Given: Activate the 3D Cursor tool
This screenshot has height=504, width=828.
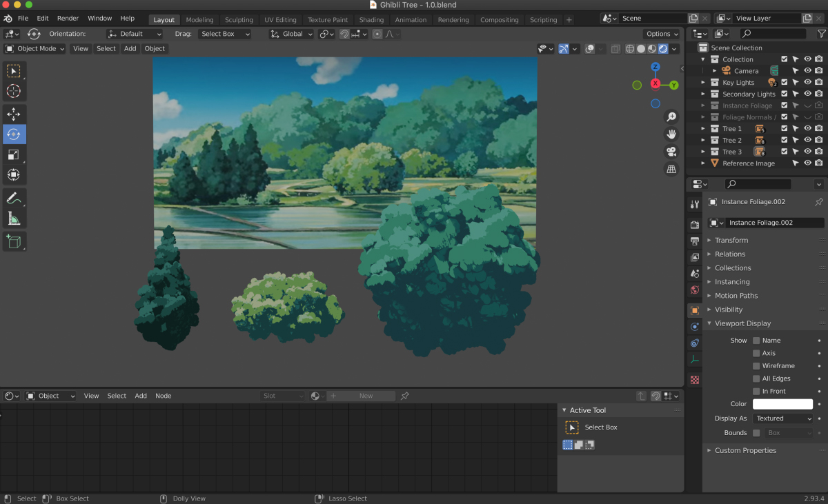Looking at the screenshot, I should point(14,91).
